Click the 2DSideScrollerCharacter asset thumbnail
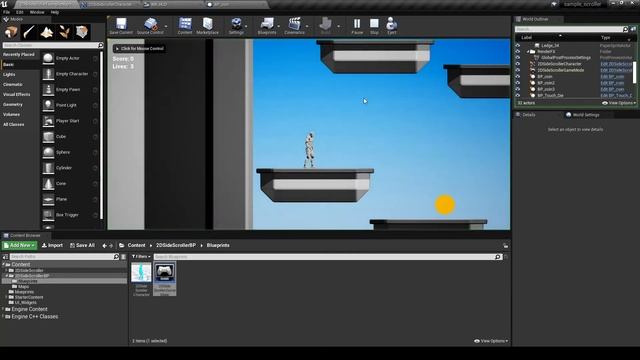Image resolution: width=640 pixels, height=360 pixels. click(x=141, y=272)
